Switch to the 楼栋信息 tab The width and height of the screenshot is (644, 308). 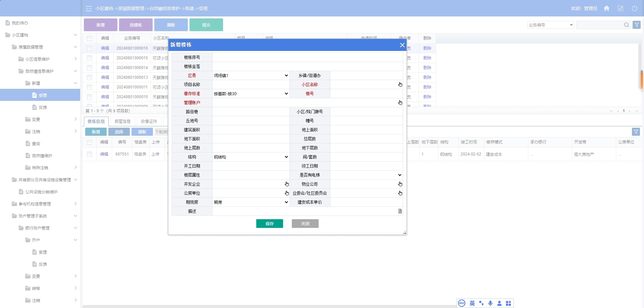(96, 121)
